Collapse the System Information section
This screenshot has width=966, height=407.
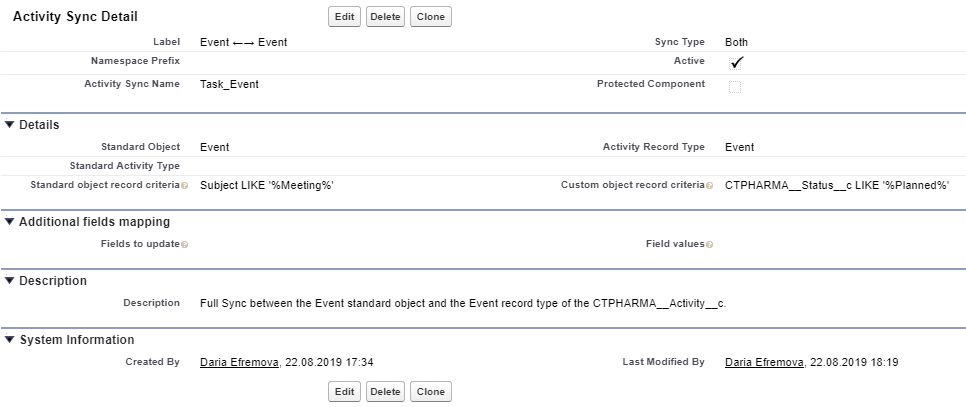(10, 340)
